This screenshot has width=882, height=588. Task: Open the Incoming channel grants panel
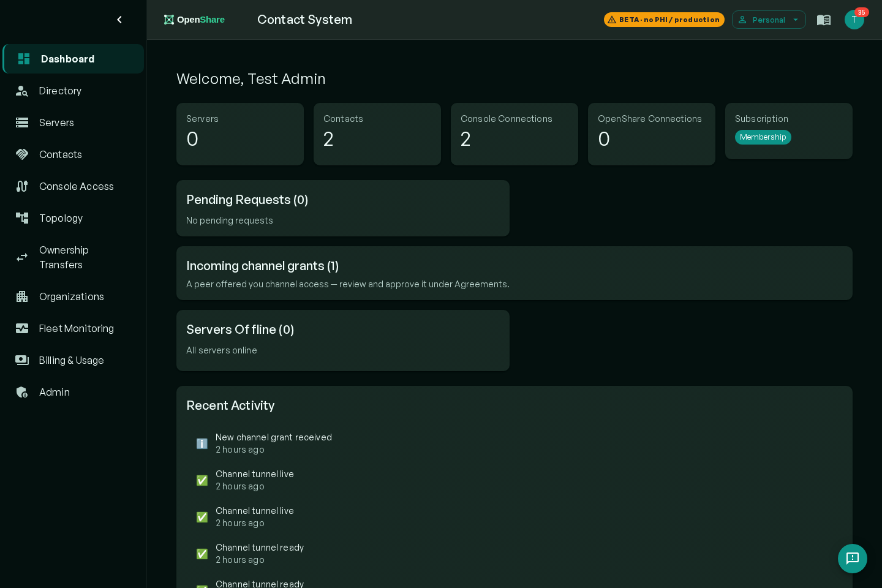(514, 273)
